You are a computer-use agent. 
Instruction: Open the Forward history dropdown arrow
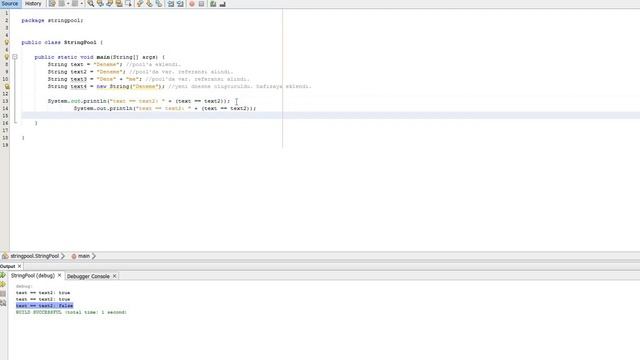pos(82,4)
